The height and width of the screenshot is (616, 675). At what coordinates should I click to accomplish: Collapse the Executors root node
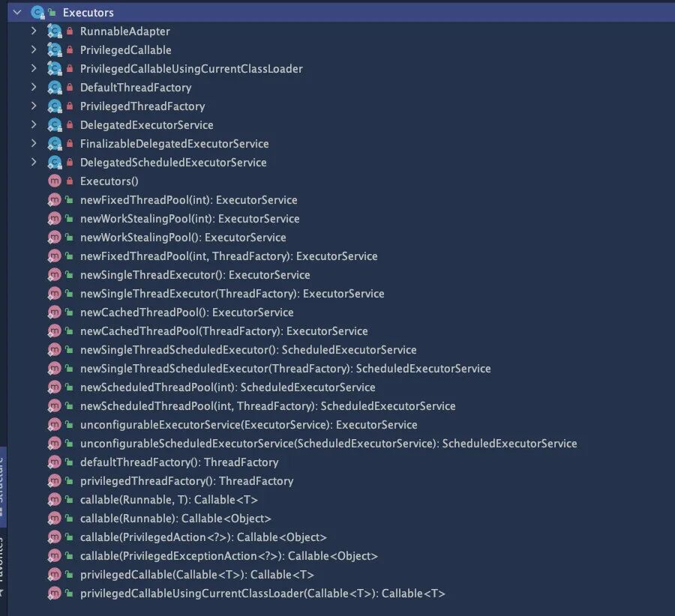(17, 13)
